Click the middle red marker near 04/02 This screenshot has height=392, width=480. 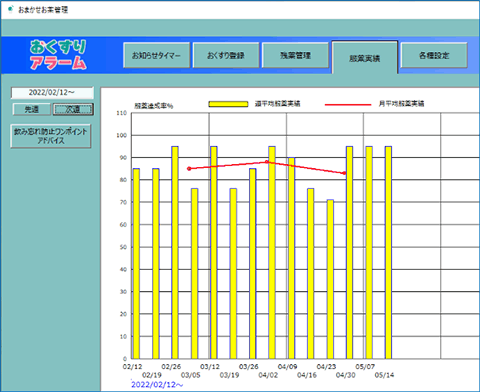tap(267, 162)
